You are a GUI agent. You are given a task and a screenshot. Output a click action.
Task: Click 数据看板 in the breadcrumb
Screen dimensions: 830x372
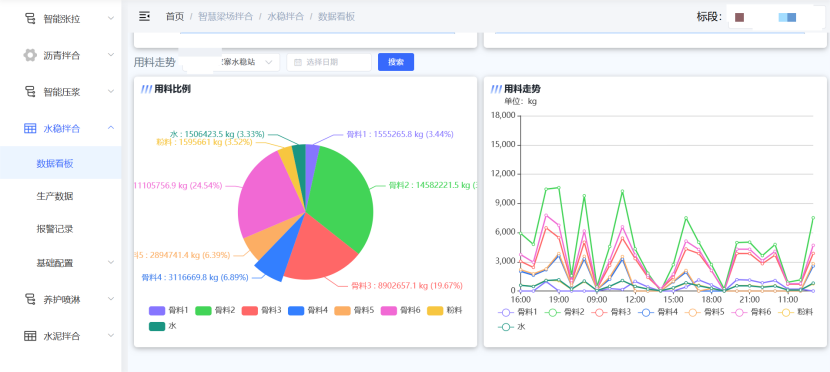(337, 17)
